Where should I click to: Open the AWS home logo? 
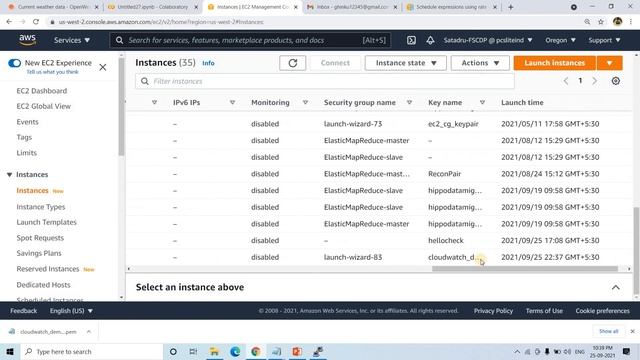27,40
